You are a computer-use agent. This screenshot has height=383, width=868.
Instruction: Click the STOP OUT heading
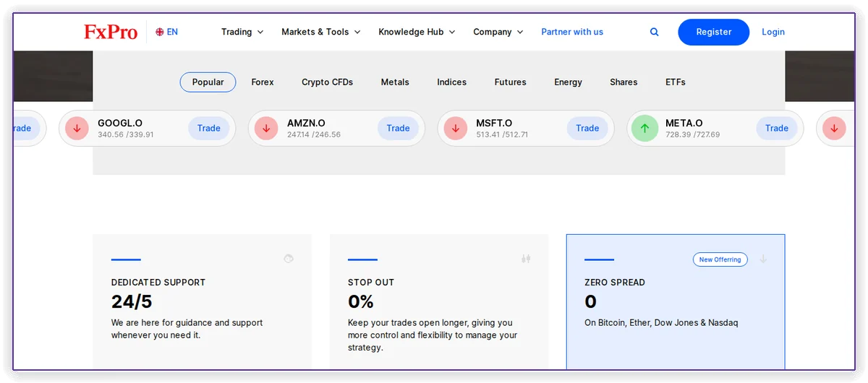click(371, 283)
